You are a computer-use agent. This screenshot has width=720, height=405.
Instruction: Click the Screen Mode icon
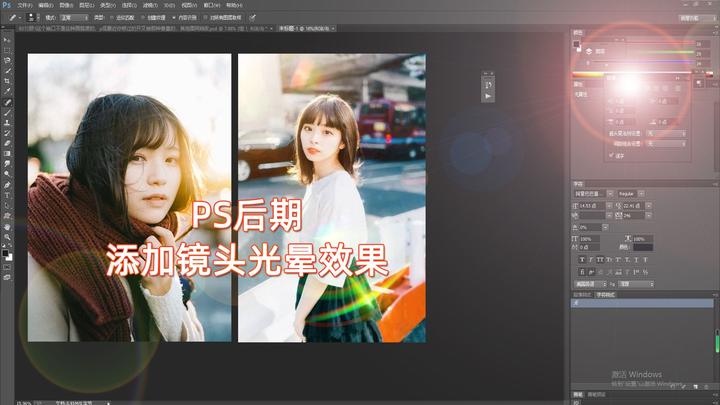pyautogui.click(x=7, y=277)
